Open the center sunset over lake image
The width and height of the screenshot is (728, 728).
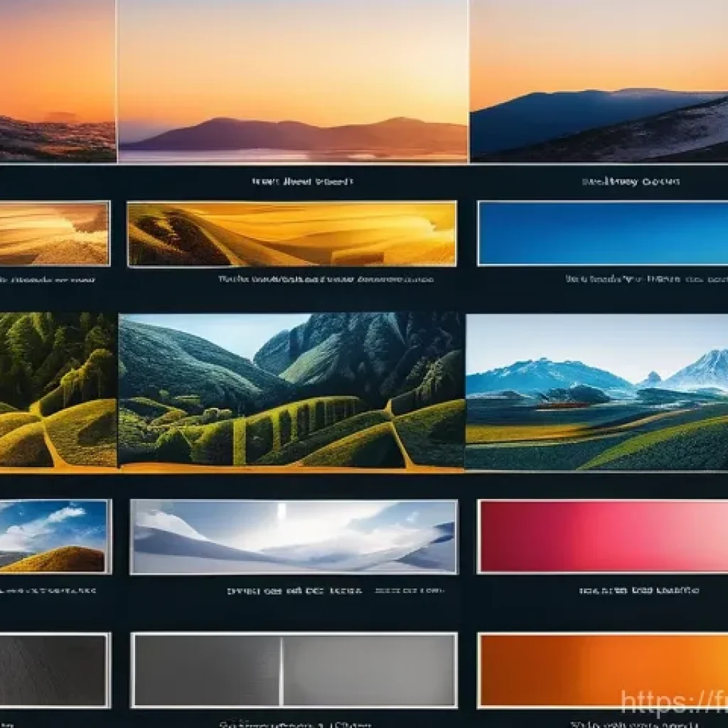pyautogui.click(x=293, y=80)
